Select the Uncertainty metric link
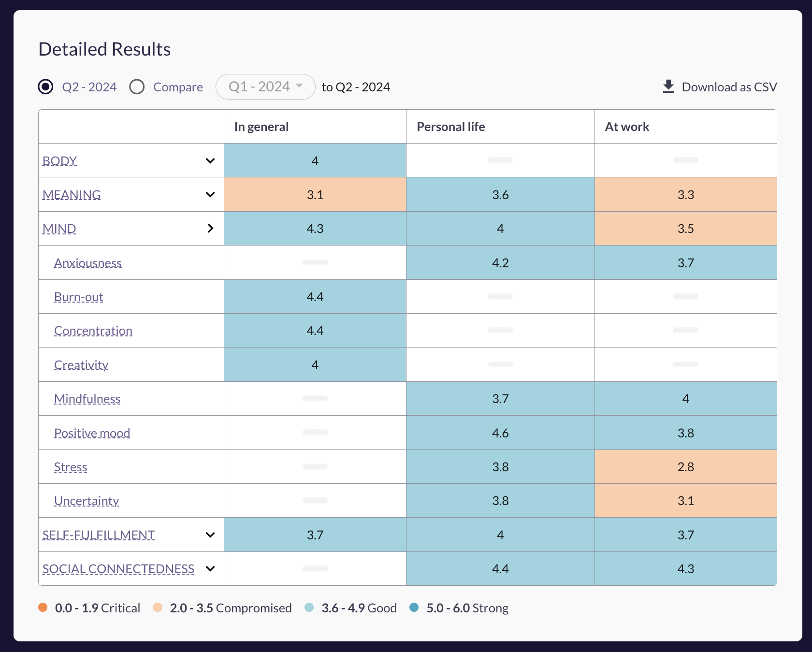This screenshot has height=652, width=812. pos(87,501)
